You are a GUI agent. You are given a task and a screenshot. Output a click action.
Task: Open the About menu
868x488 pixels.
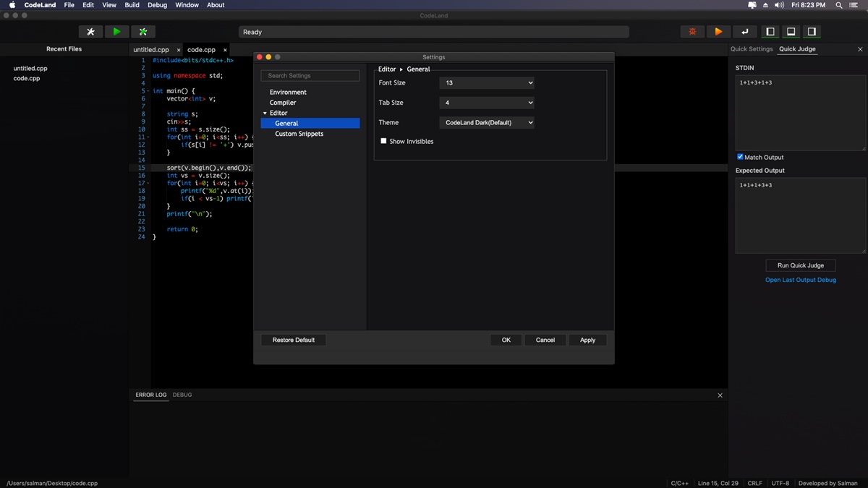tap(216, 5)
